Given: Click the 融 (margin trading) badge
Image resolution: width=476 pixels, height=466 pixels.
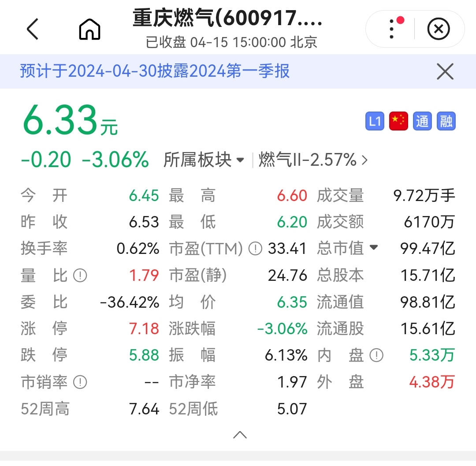Looking at the screenshot, I should (x=446, y=121).
